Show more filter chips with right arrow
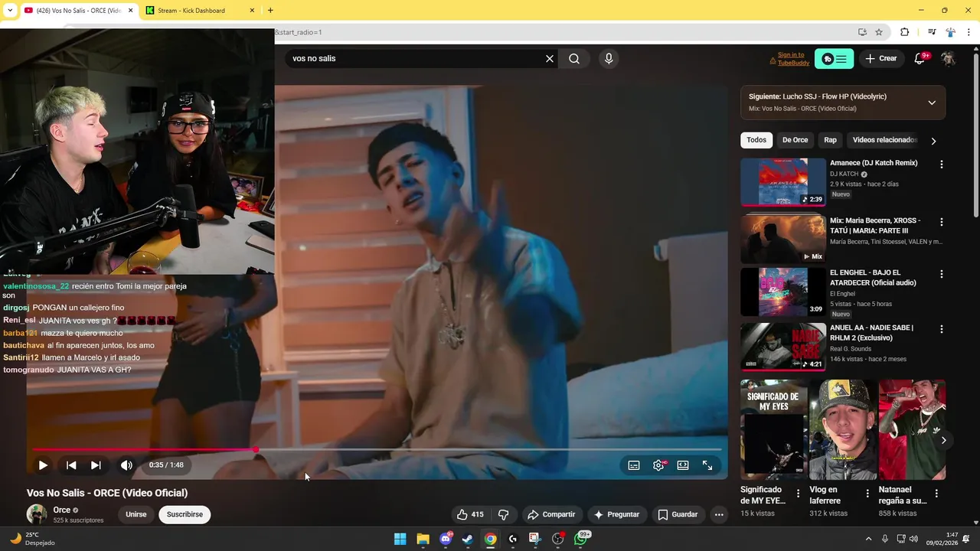 (933, 141)
